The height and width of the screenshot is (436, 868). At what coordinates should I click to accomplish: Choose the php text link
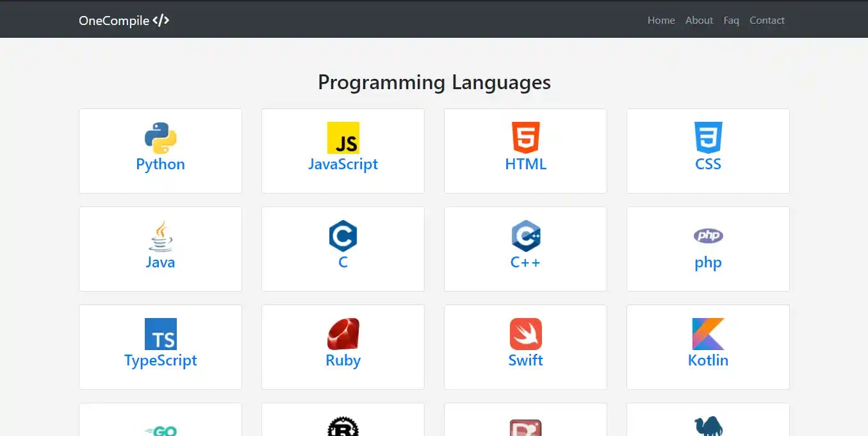pos(708,263)
